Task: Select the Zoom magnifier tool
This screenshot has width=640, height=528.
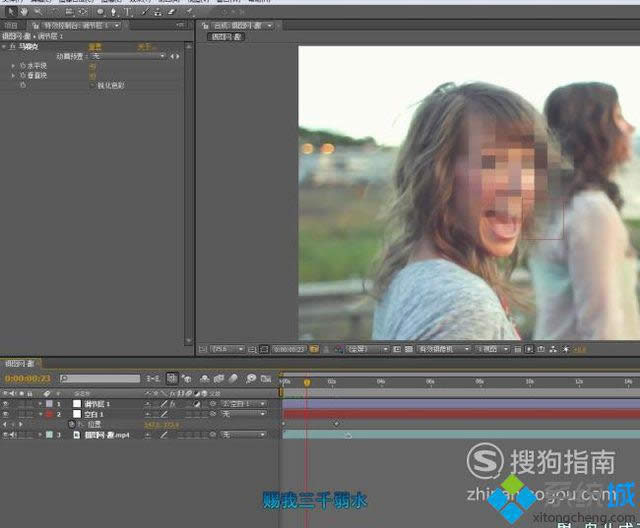Action: [x=37, y=11]
